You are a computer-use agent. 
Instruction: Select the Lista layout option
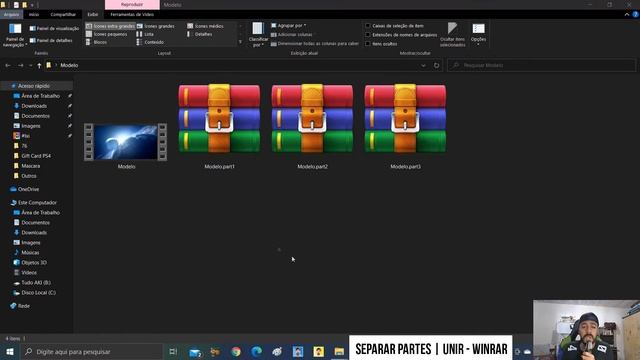coord(145,34)
